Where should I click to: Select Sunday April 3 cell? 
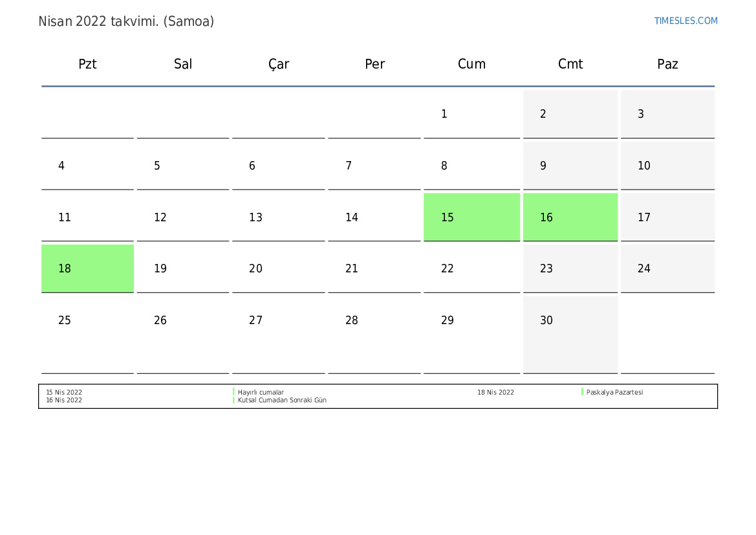tap(667, 115)
